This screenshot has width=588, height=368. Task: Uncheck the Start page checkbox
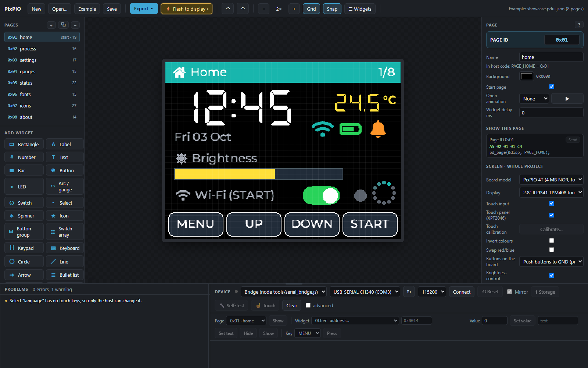(551, 87)
